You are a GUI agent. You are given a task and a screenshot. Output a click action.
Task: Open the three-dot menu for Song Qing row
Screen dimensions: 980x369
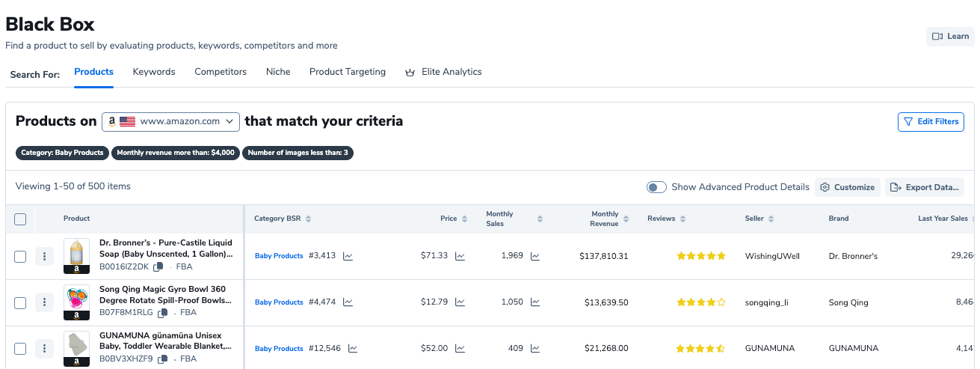tap(45, 302)
